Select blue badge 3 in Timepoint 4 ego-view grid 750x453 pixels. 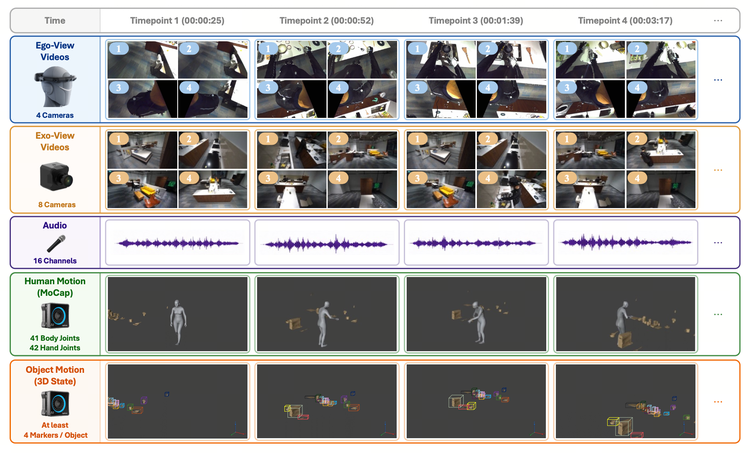point(567,88)
